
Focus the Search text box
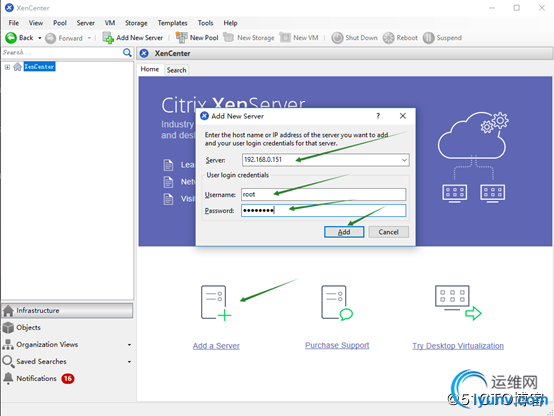(x=62, y=53)
